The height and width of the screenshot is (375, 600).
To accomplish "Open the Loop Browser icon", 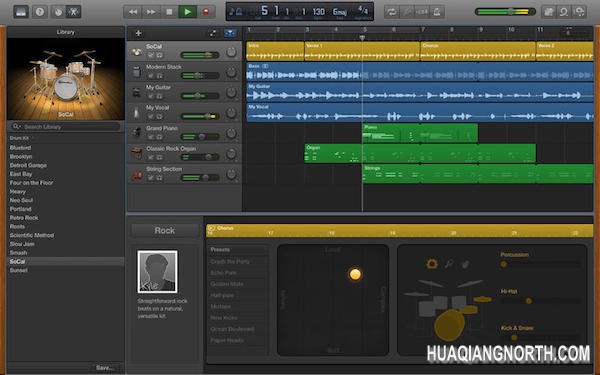I will point(564,12).
